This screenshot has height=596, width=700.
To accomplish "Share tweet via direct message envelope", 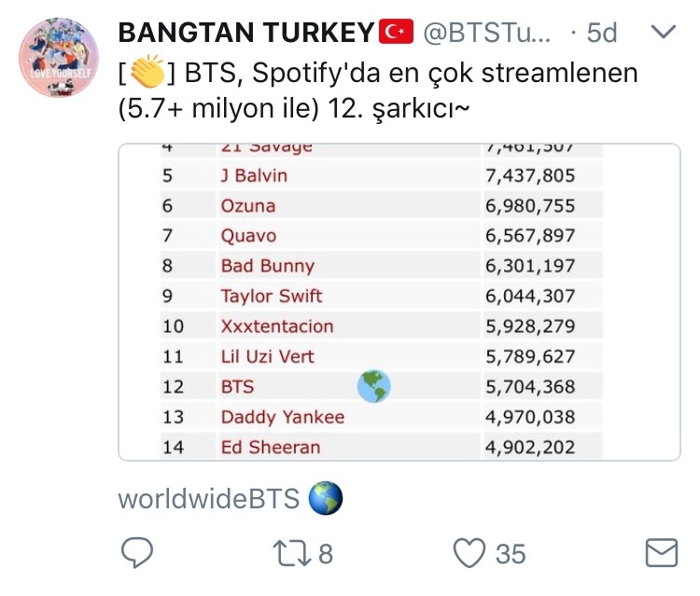I will 662,554.
